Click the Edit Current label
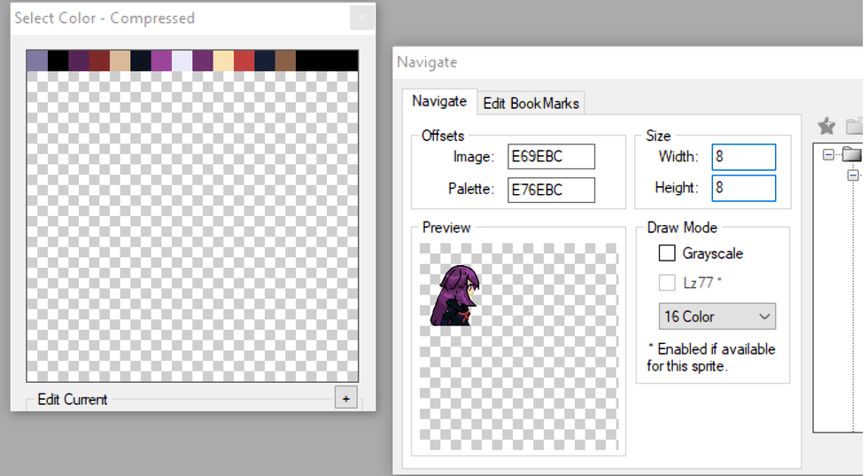This screenshot has width=868, height=476. click(72, 400)
